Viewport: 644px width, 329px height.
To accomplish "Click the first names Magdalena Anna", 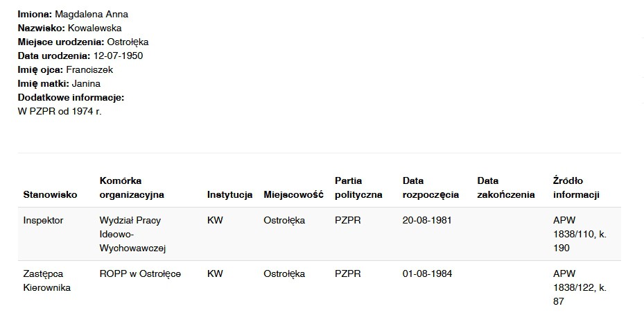I will (91, 15).
